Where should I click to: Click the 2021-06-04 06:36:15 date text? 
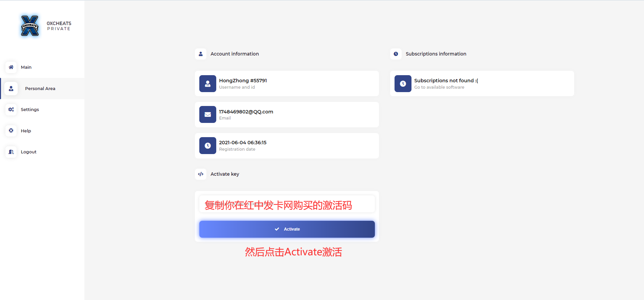point(243,143)
